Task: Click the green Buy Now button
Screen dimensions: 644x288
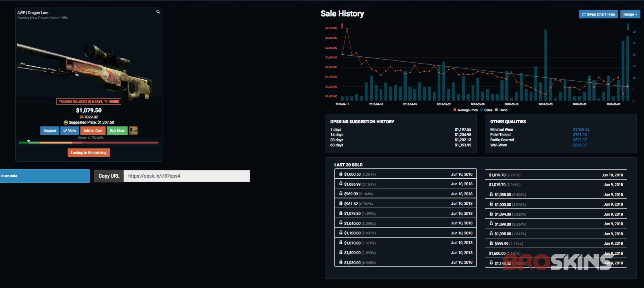Action: pos(117,131)
